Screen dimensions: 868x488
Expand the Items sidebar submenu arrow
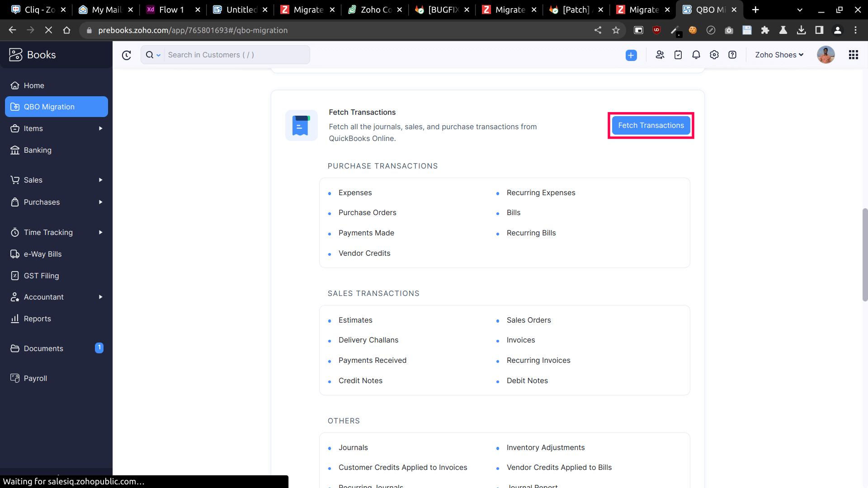pos(100,128)
